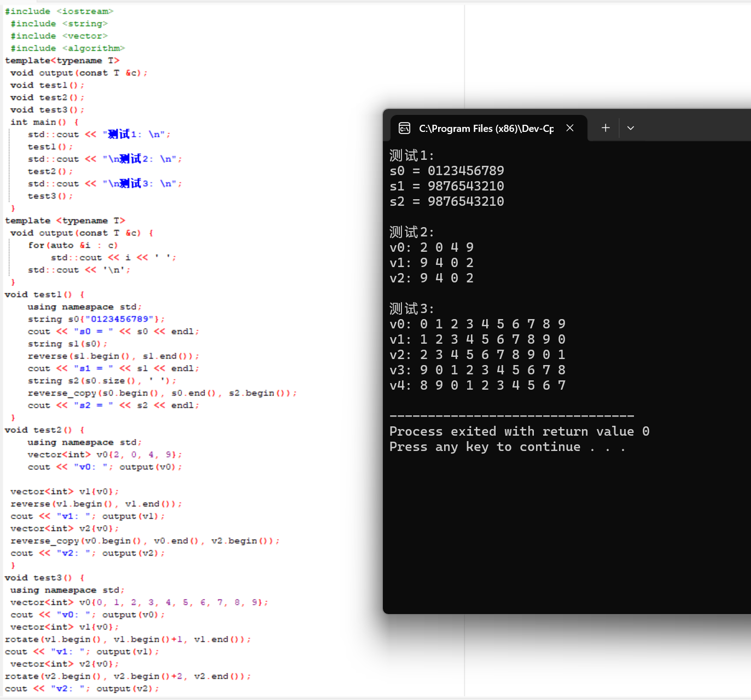Click the terminal icon on the console tab
Image resolution: width=751 pixels, height=700 pixels.
click(x=405, y=128)
